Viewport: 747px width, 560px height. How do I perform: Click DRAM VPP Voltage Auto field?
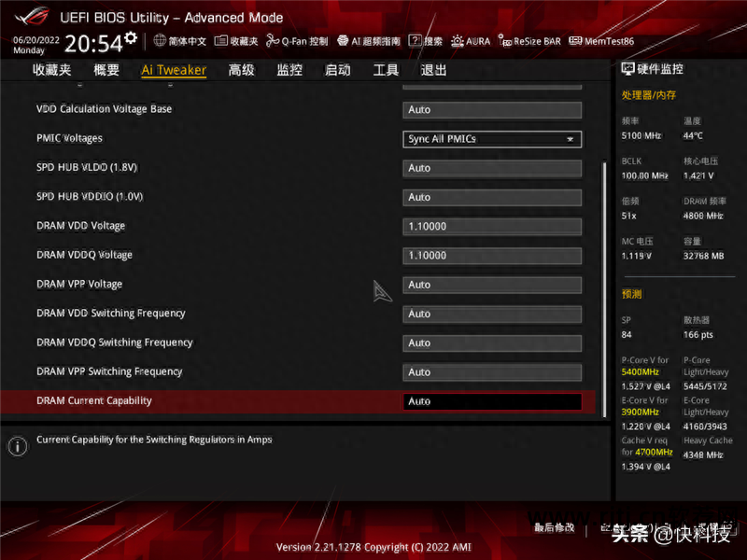[492, 285]
